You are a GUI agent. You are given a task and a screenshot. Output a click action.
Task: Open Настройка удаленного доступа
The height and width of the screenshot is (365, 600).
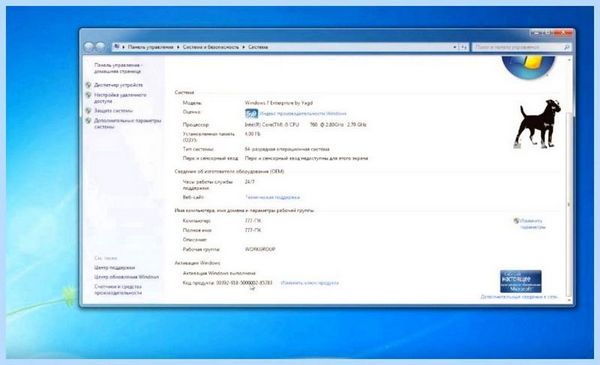120,98
